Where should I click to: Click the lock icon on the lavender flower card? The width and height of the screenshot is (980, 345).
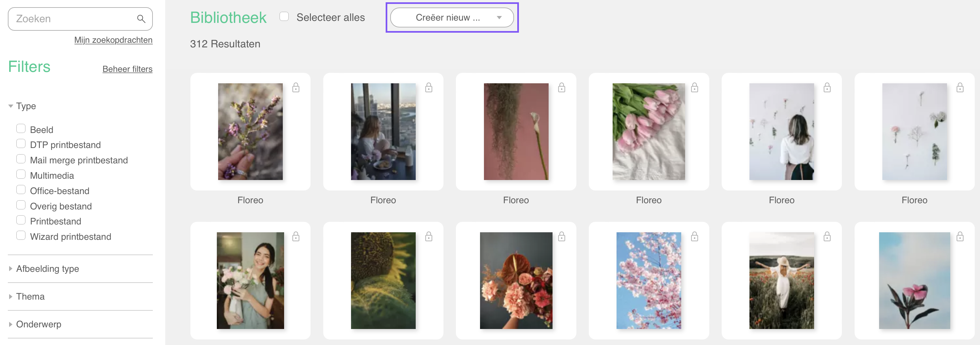[x=296, y=88]
